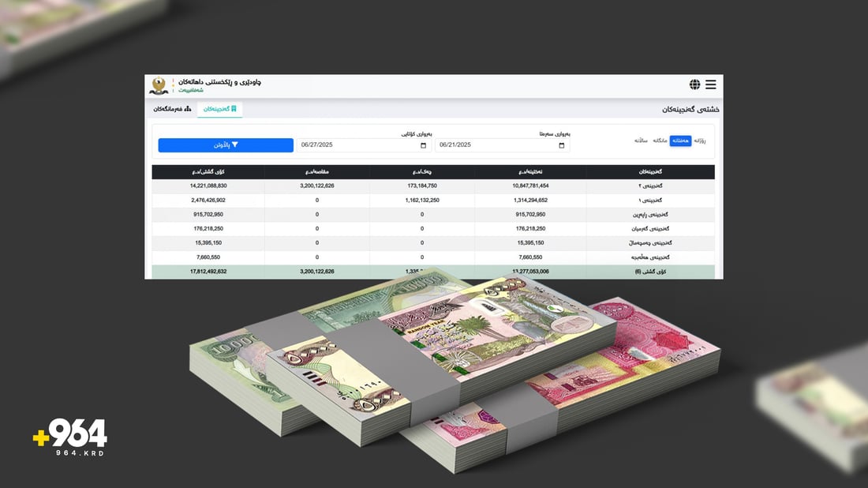Switch to the فەرمانگەکان tab

tap(172, 108)
